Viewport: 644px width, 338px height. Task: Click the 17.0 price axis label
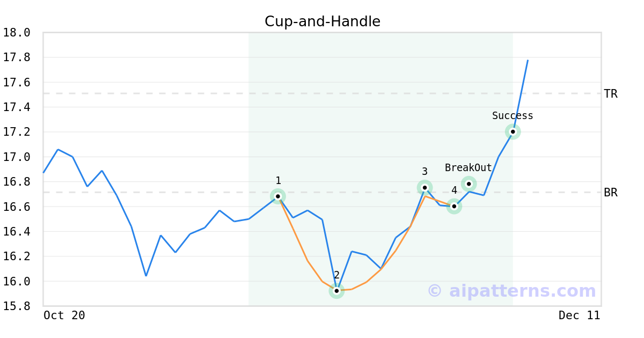click(16, 157)
